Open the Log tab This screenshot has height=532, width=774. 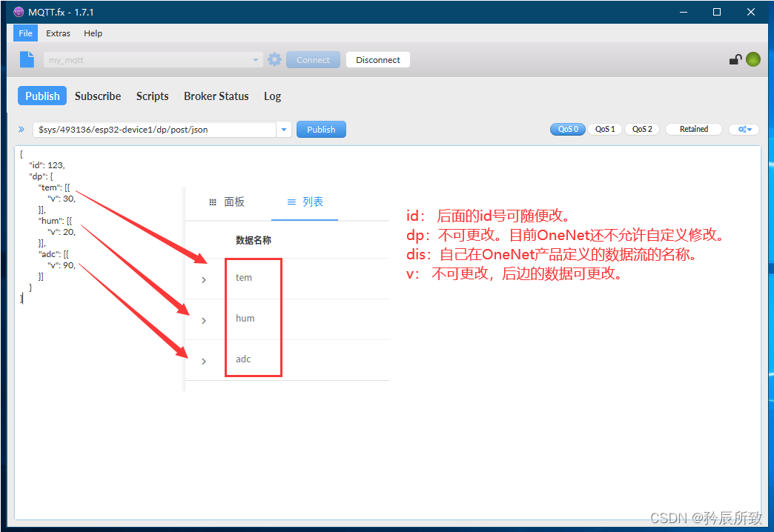click(x=272, y=96)
